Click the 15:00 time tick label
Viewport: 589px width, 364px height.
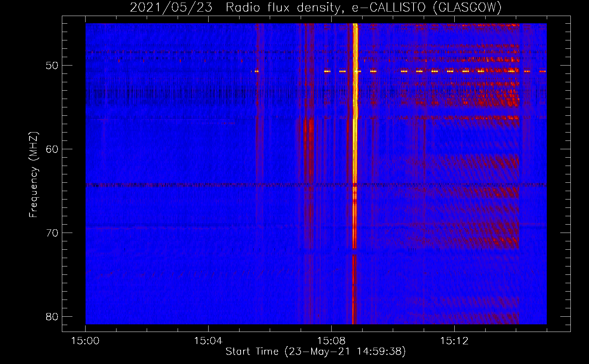pyautogui.click(x=85, y=341)
